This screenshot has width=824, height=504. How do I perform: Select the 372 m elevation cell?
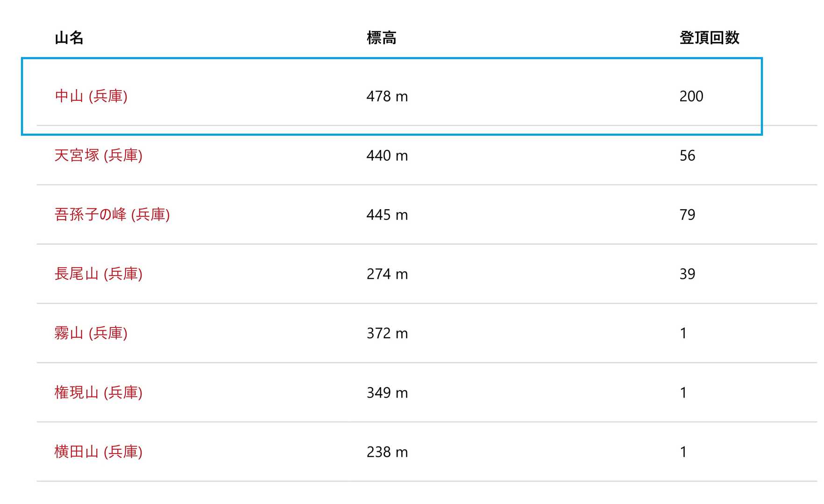point(387,334)
